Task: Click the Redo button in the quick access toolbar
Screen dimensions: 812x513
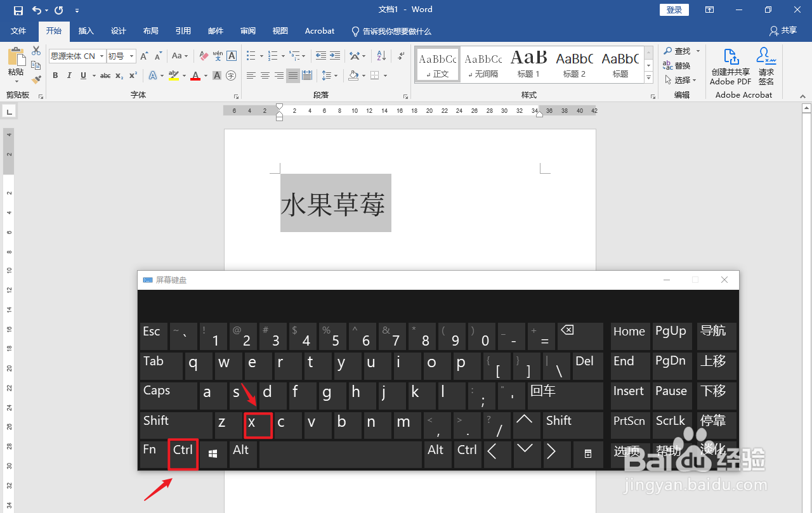Action: pyautogui.click(x=59, y=10)
